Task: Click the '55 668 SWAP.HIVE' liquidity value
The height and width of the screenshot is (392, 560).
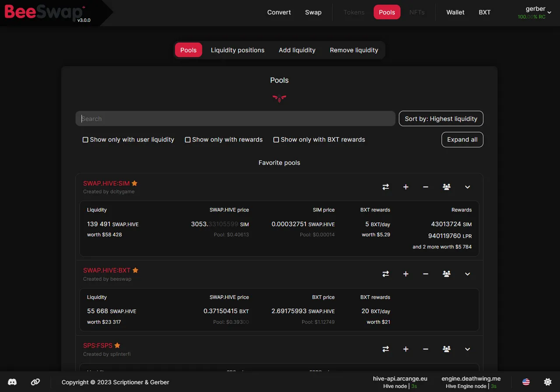Action: point(112,311)
